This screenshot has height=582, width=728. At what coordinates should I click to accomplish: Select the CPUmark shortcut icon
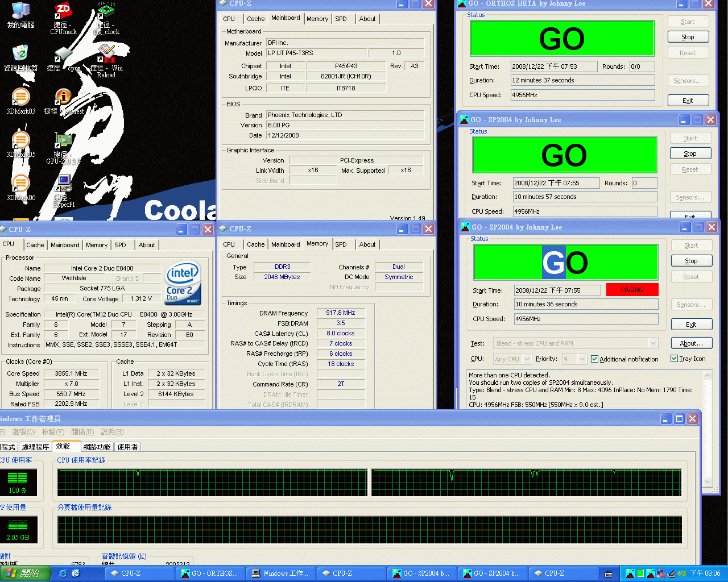click(x=63, y=19)
